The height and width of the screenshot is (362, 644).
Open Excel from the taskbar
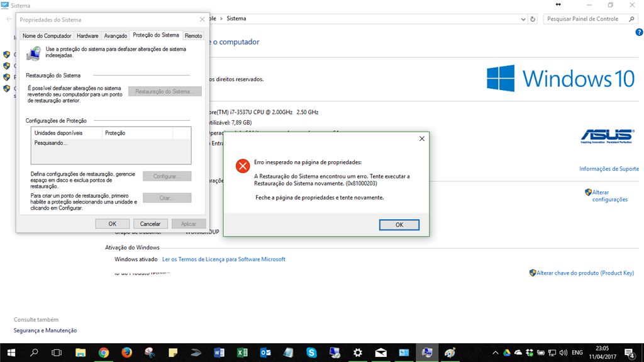[x=242, y=353]
